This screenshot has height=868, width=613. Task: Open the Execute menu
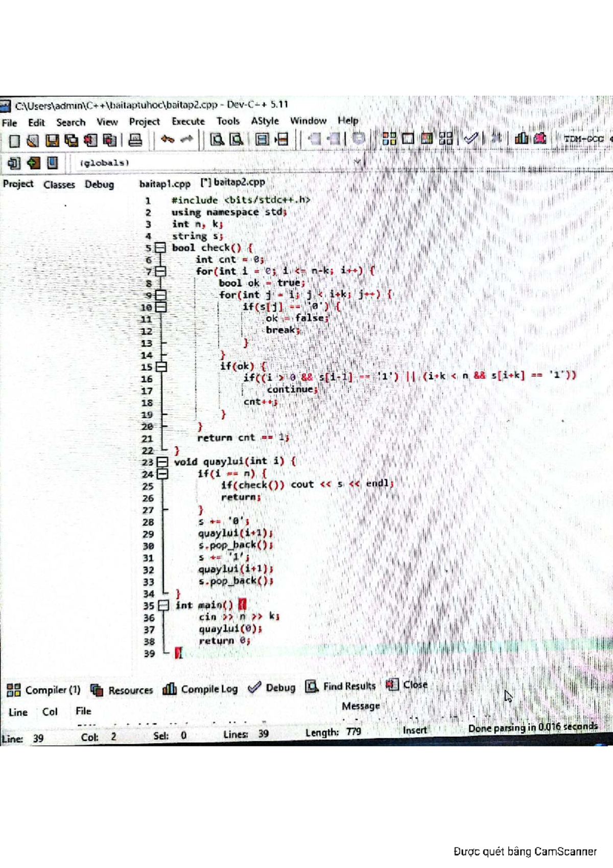pos(188,121)
